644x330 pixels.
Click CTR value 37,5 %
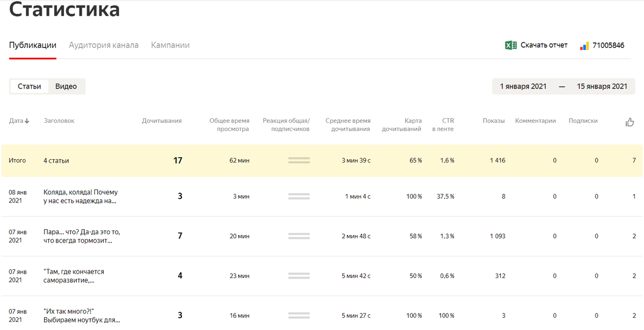445,196
